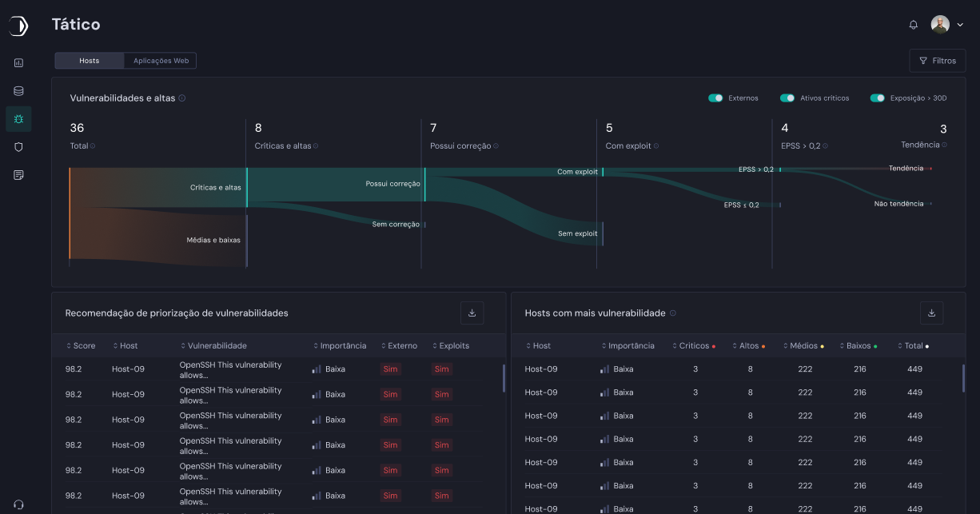
Task: Expand the user profile dropdown arrow
Action: [960, 25]
